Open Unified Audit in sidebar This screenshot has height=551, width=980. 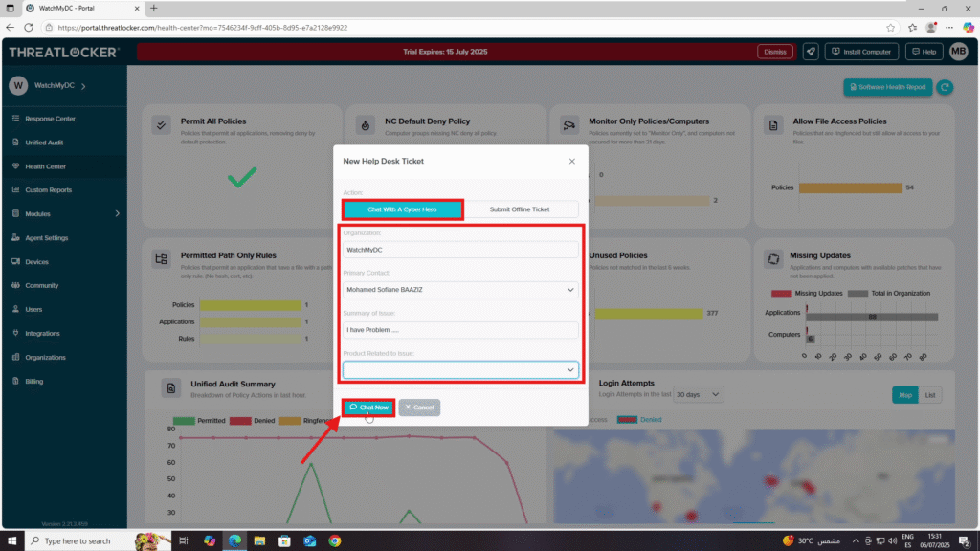click(x=44, y=143)
